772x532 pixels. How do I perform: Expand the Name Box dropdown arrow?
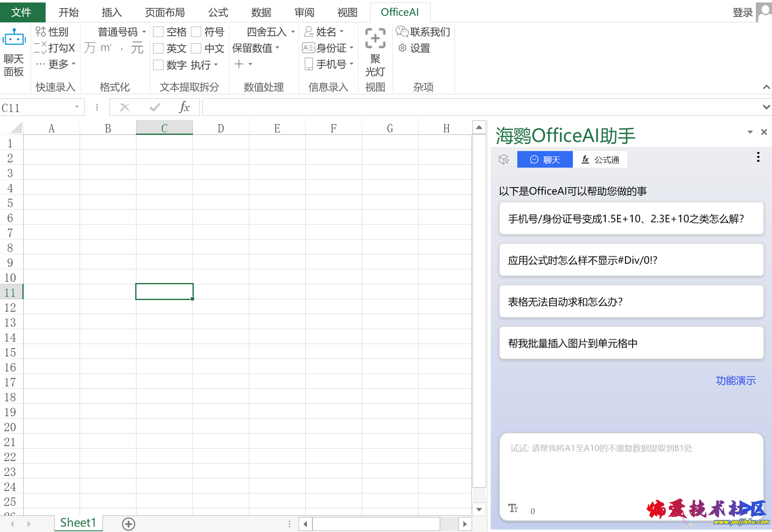tap(77, 107)
